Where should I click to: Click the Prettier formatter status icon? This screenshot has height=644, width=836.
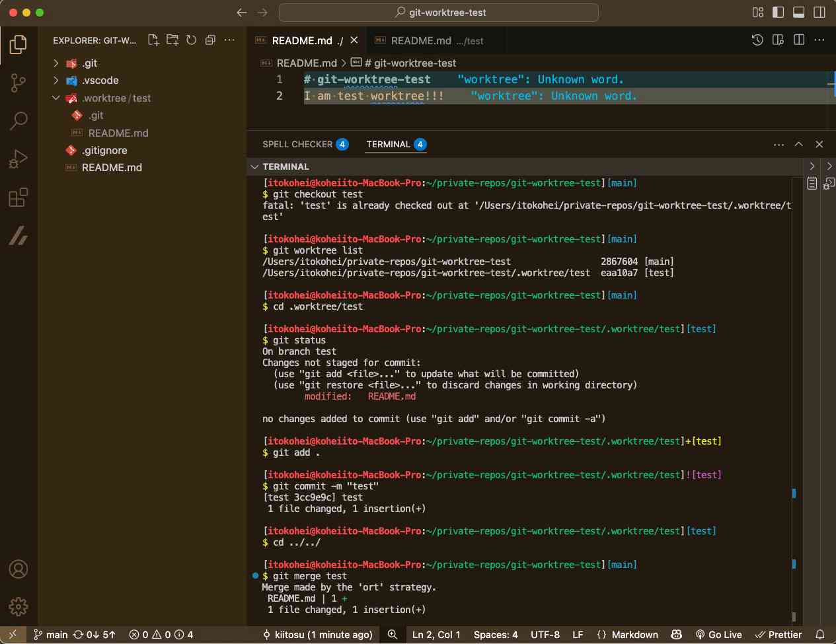[x=779, y=635]
